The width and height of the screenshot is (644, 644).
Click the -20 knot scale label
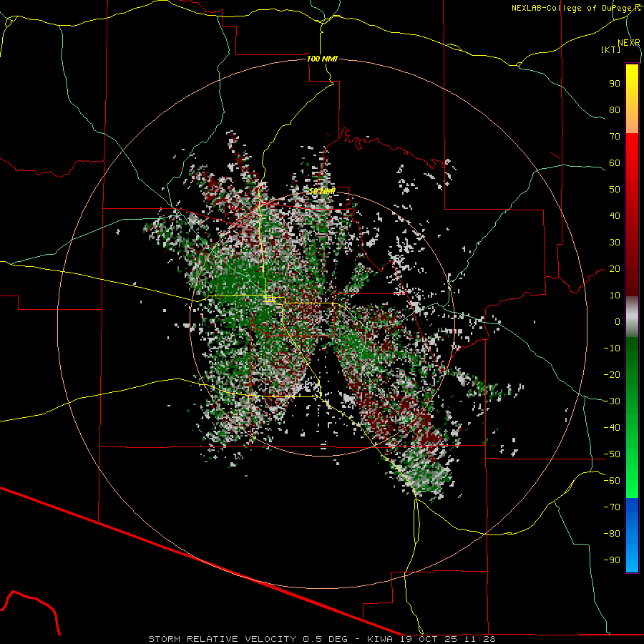[x=612, y=374]
